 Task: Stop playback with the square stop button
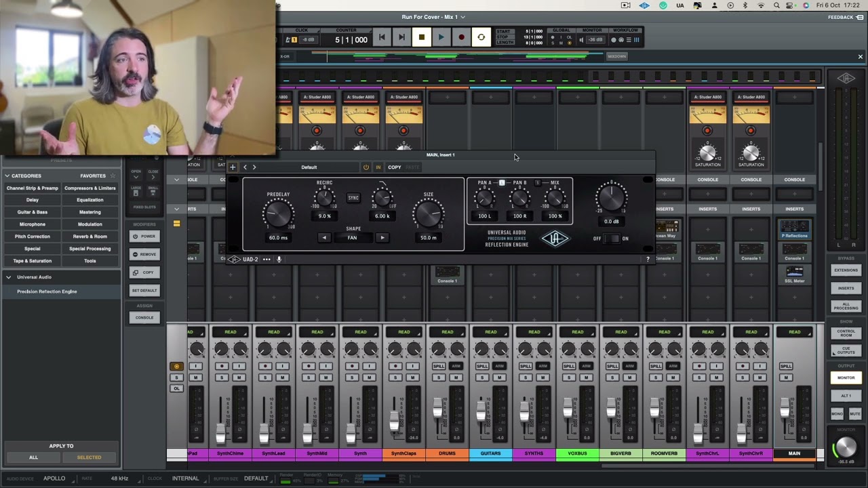pyautogui.click(x=421, y=37)
